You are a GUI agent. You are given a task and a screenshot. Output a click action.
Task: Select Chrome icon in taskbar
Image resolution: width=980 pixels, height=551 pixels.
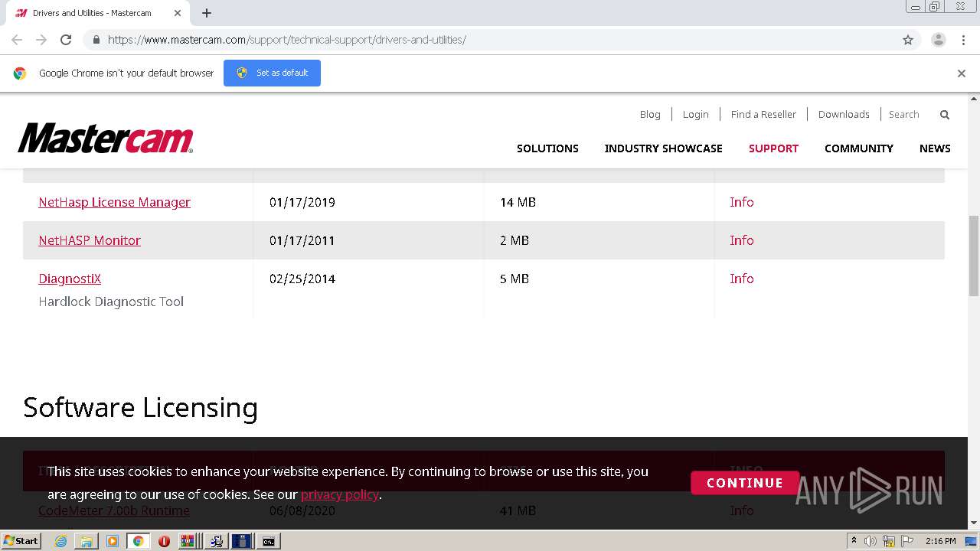tap(138, 541)
